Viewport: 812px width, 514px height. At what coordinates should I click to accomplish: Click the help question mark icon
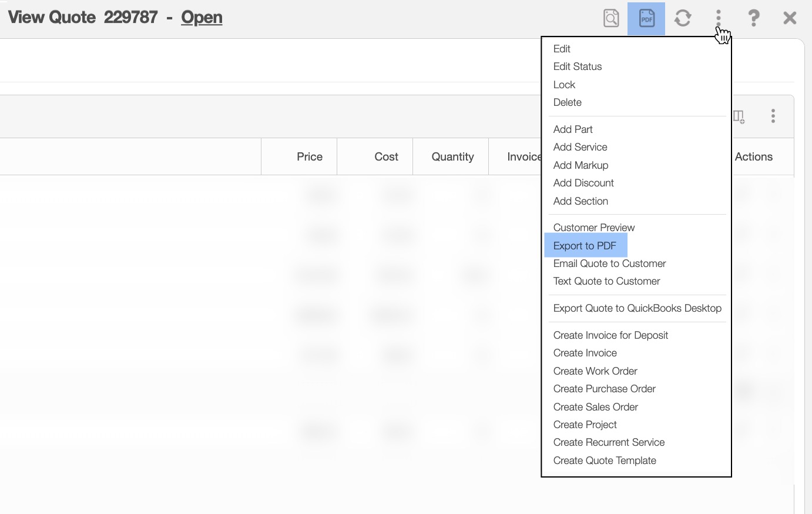754,18
